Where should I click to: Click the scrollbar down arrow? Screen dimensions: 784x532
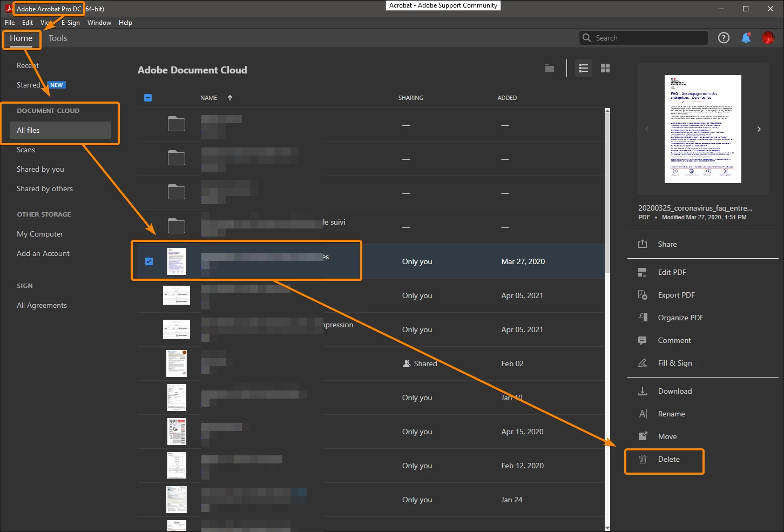(607, 528)
